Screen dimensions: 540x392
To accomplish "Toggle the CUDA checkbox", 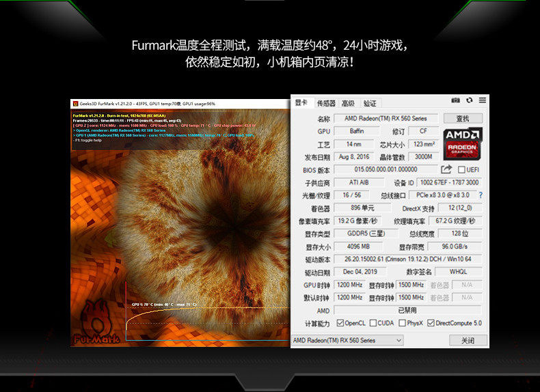I will (x=373, y=323).
